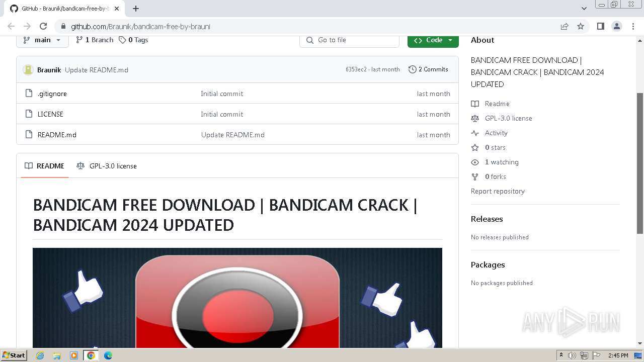View the 0 forks link
The height and width of the screenshot is (362, 644).
489,176
